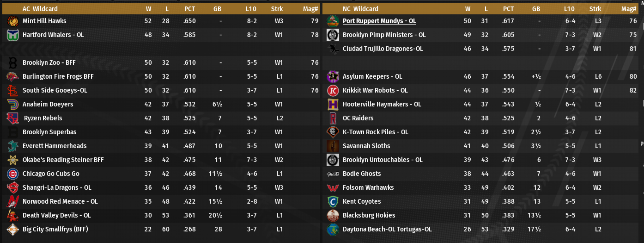Select the Bodie Ghosts standings row

[x=462, y=174]
